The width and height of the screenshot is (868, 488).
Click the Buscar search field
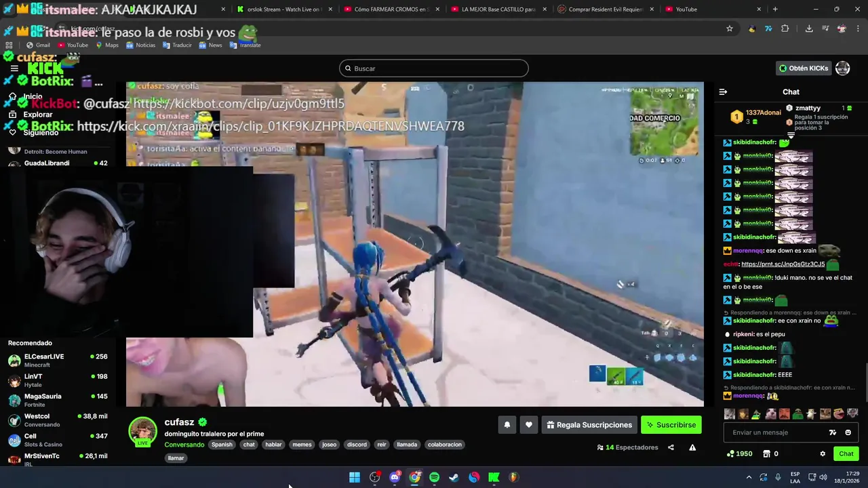tap(434, 68)
